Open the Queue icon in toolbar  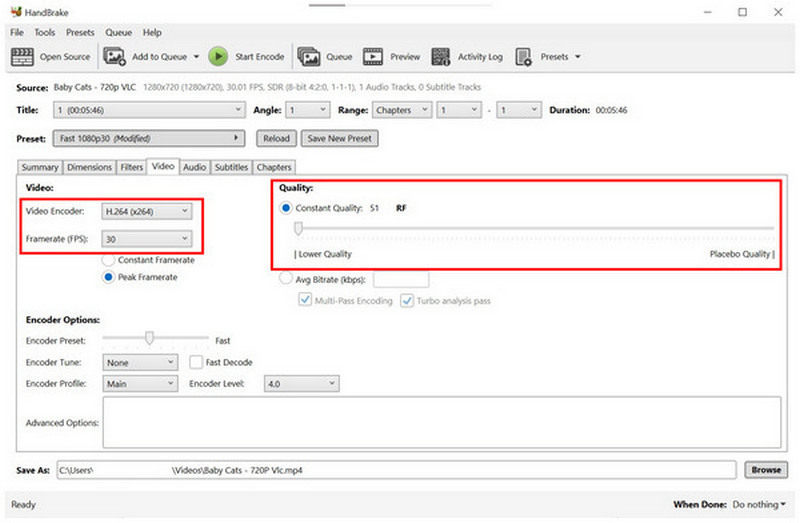click(x=308, y=57)
